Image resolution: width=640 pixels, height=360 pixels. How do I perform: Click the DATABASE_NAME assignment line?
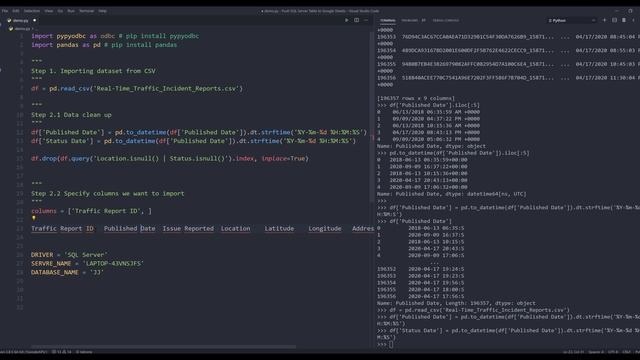[x=67, y=273]
